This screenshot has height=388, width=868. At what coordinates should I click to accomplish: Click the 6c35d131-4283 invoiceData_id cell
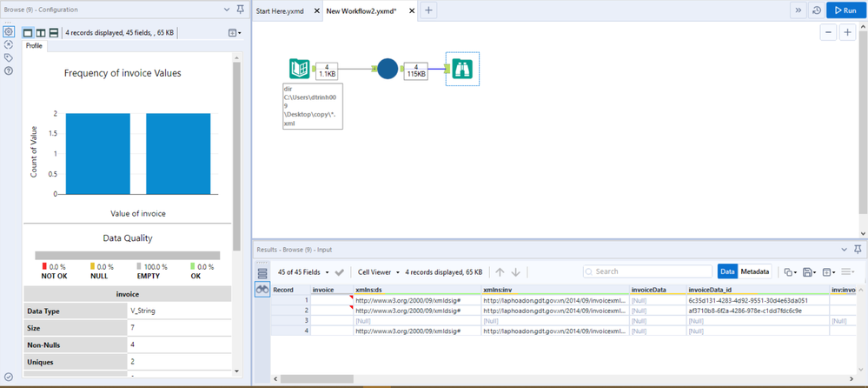pyautogui.click(x=758, y=300)
